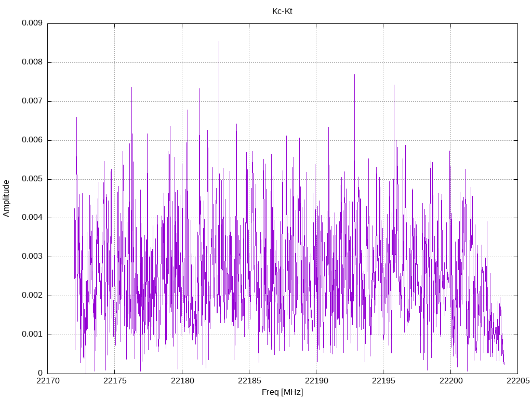Select y-axis tick value 0.009

32,23
